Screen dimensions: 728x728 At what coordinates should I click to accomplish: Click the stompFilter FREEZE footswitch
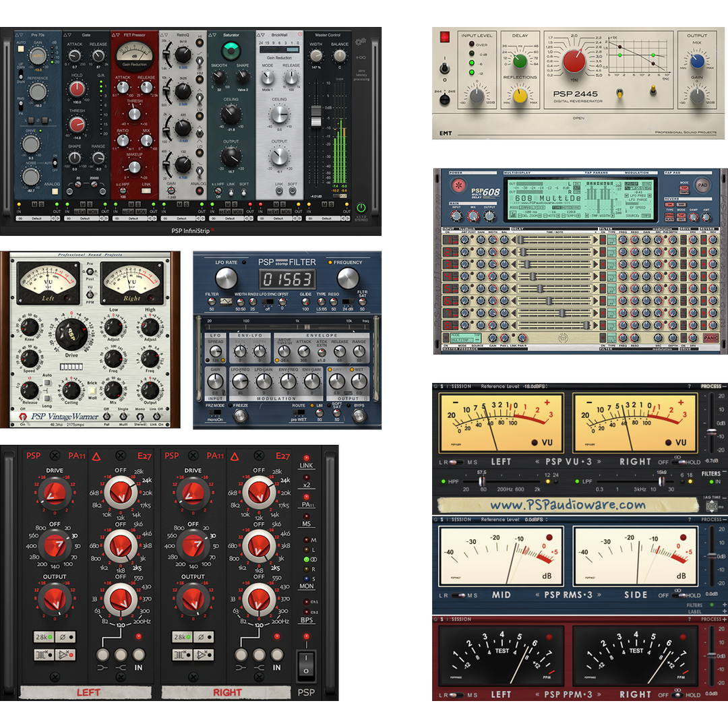pos(240,415)
